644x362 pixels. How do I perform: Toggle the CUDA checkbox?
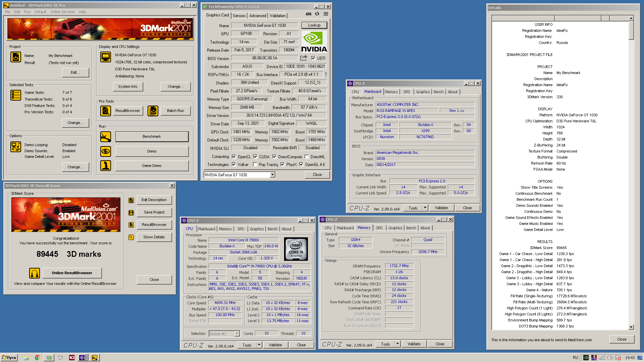(x=255, y=157)
